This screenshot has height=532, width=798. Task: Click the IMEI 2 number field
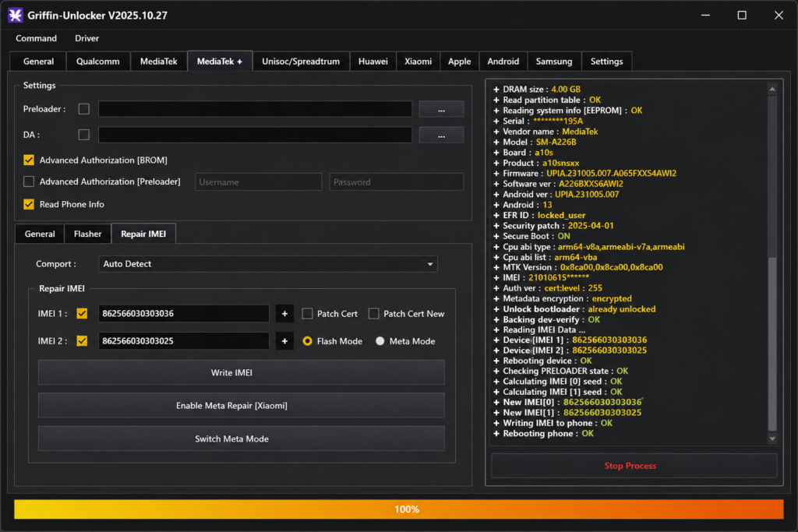[184, 341]
